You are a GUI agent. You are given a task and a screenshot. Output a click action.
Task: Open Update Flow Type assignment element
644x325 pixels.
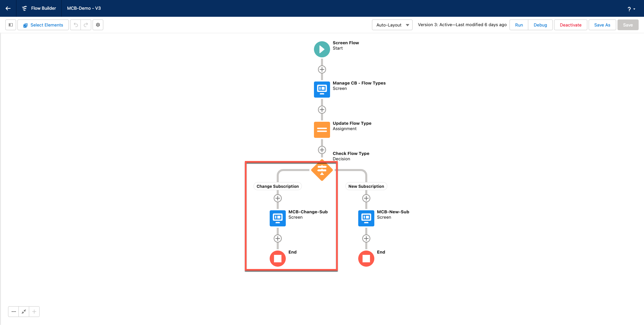[322, 130]
